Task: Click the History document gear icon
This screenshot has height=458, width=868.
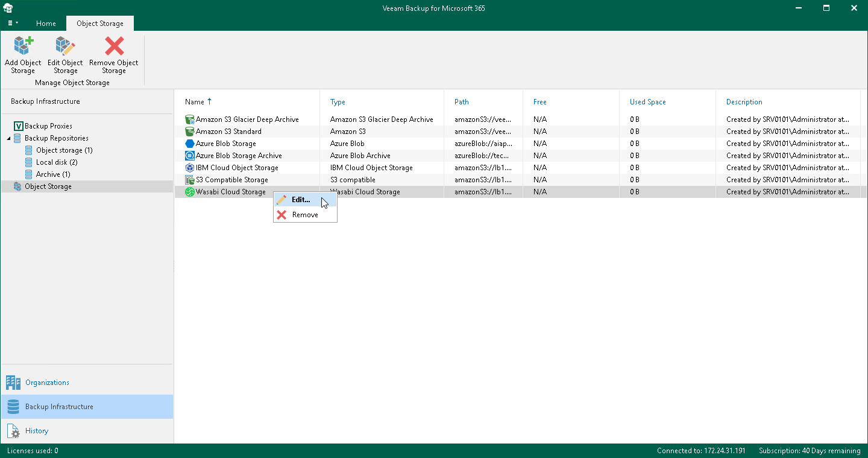Action: (x=13, y=431)
